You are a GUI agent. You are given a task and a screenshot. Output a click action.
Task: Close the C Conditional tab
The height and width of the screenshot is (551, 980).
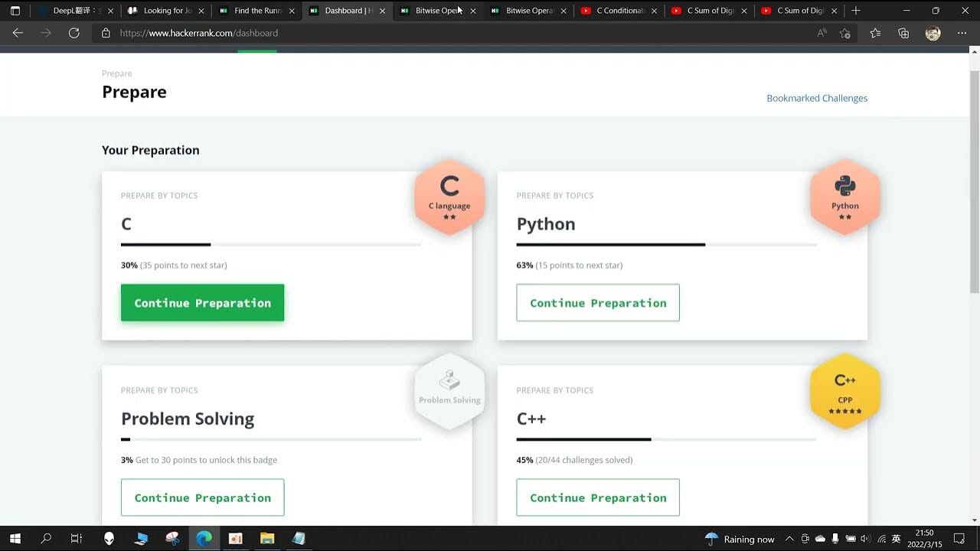point(654,11)
